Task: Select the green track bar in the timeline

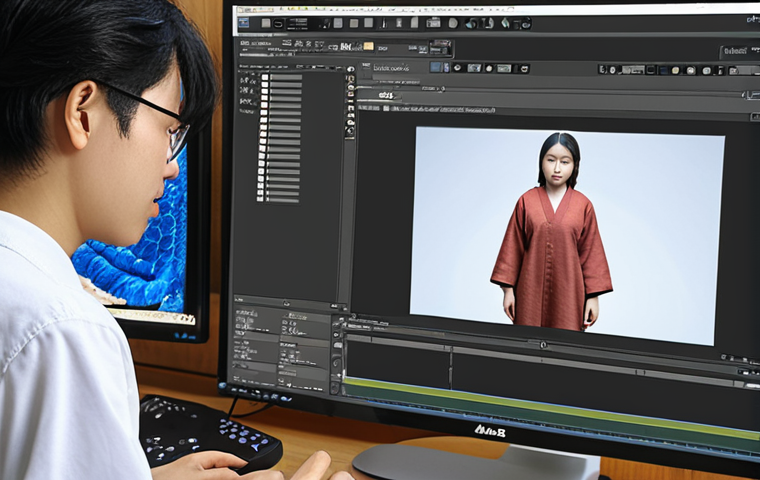Action: click(x=551, y=407)
